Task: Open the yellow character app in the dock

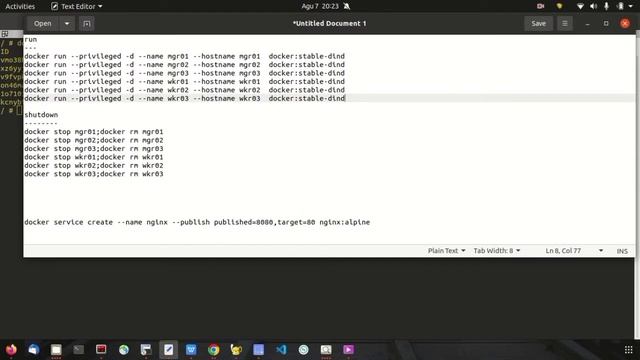Action: 236,350
